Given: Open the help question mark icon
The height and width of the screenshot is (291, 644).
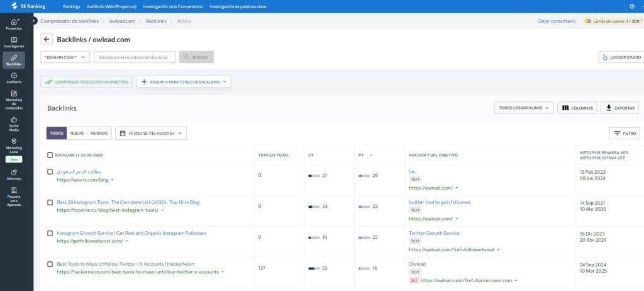Looking at the screenshot, I should coord(631,6).
